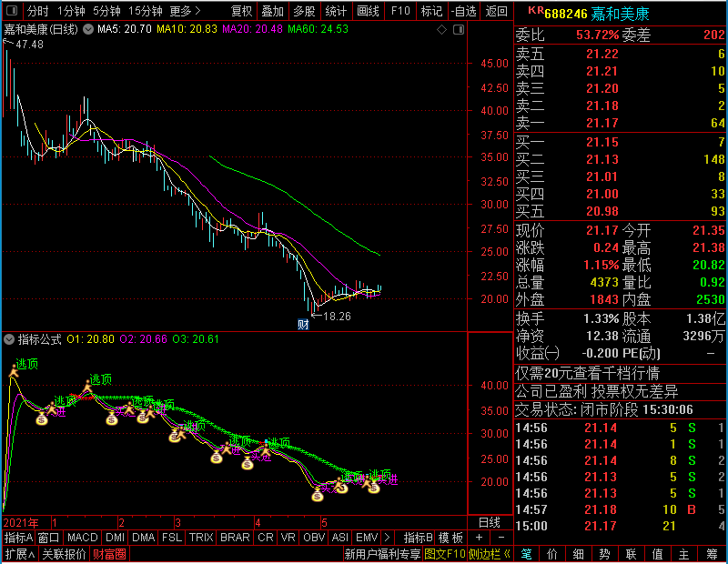Zoom in chart with + button
The height and width of the screenshot is (564, 728).
[480, 538]
